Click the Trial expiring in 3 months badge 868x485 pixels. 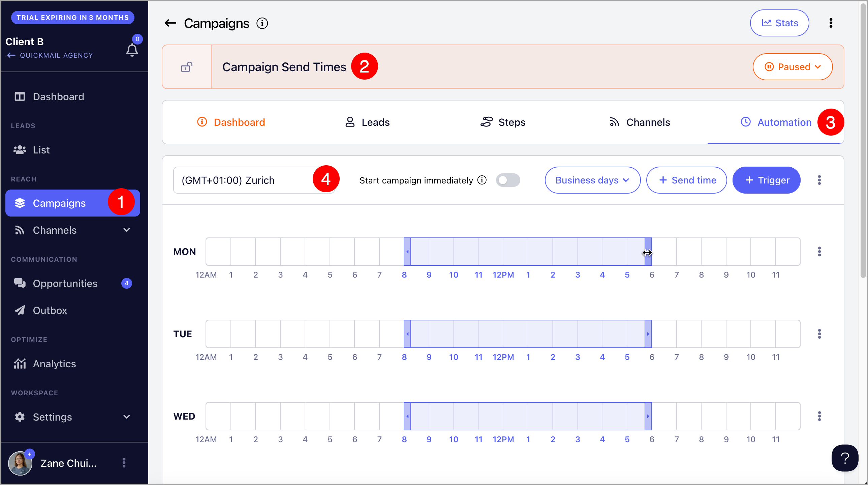click(x=73, y=18)
